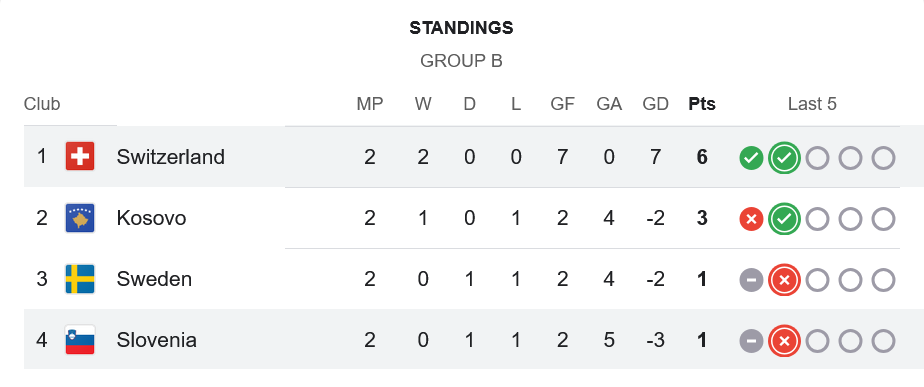Click the Sweden flag icon

[80, 279]
